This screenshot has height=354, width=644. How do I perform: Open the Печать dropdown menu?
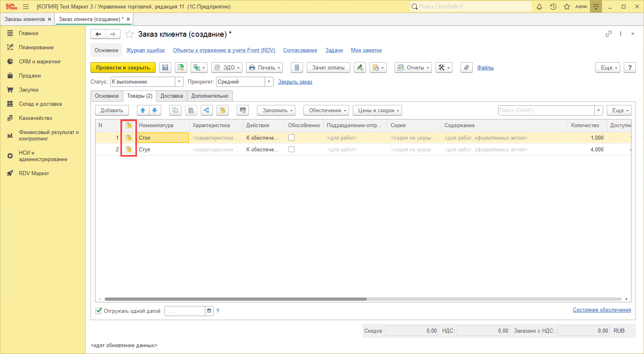click(264, 68)
